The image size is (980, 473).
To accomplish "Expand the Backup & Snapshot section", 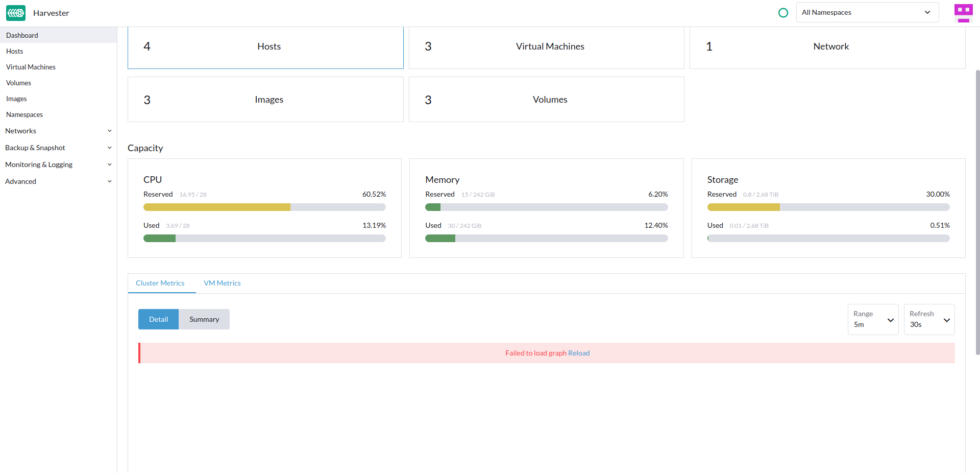I will (58, 148).
